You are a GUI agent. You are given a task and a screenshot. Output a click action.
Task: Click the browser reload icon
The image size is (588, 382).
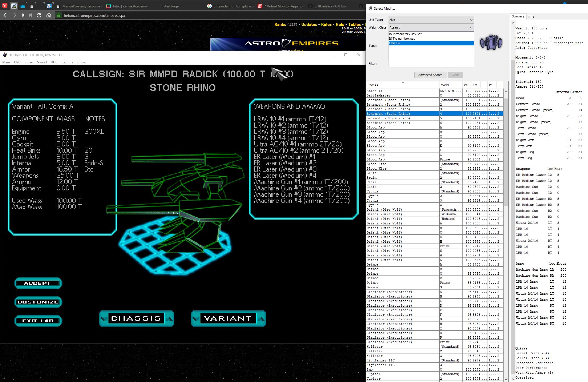tap(39, 15)
